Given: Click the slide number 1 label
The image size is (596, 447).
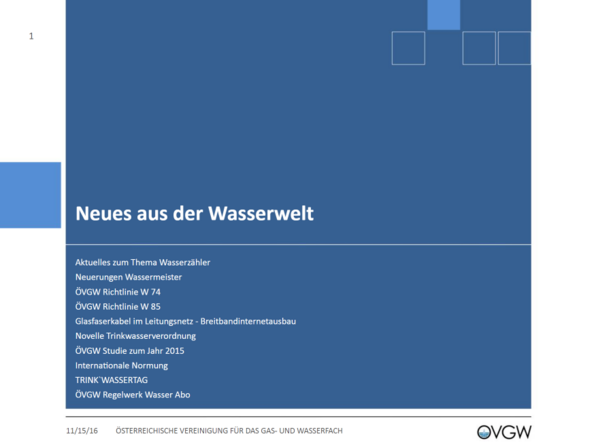Looking at the screenshot, I should pyautogui.click(x=31, y=36).
